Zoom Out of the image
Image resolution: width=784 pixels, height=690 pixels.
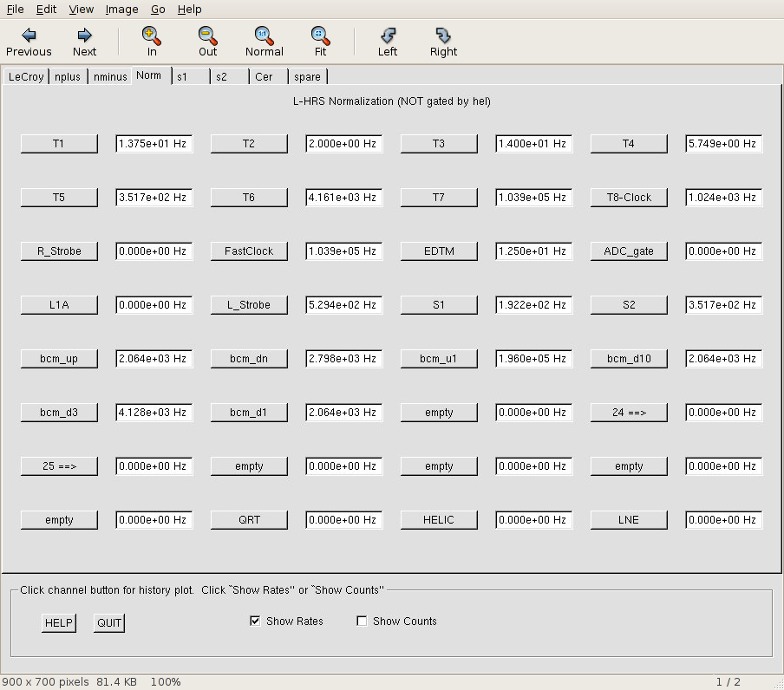pyautogui.click(x=207, y=42)
